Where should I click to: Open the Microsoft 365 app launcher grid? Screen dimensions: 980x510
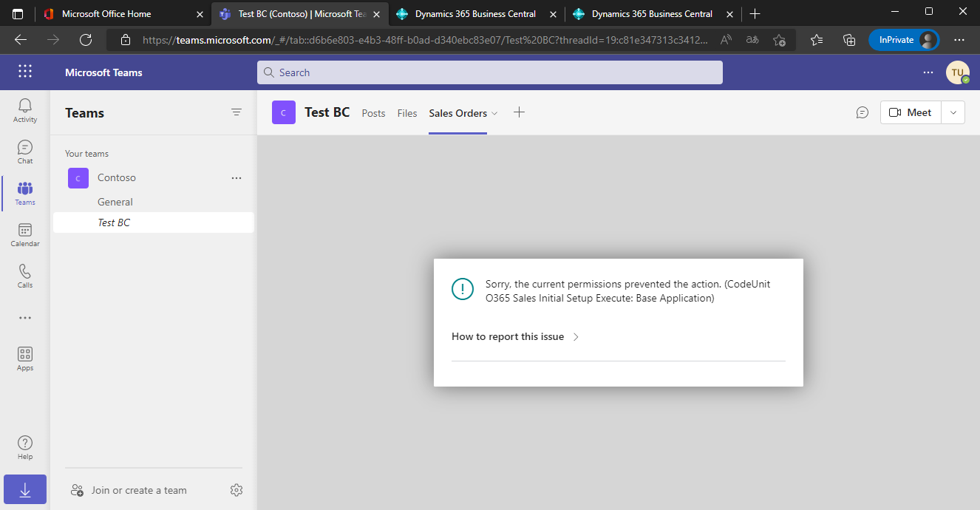click(x=24, y=72)
